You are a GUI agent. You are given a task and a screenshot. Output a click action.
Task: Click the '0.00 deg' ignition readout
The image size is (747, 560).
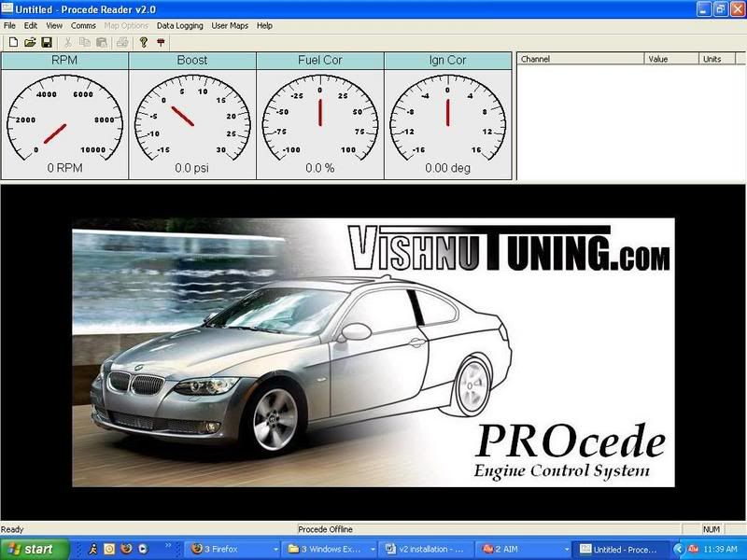(x=448, y=168)
